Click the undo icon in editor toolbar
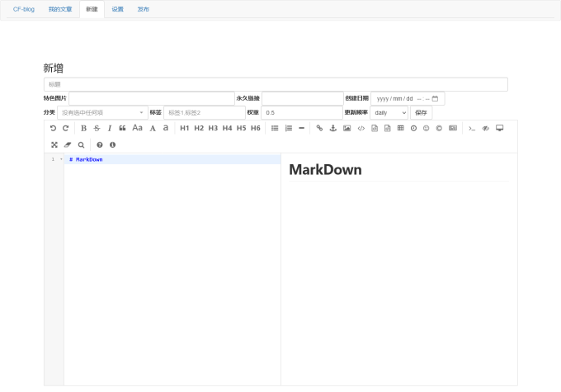 (54, 128)
